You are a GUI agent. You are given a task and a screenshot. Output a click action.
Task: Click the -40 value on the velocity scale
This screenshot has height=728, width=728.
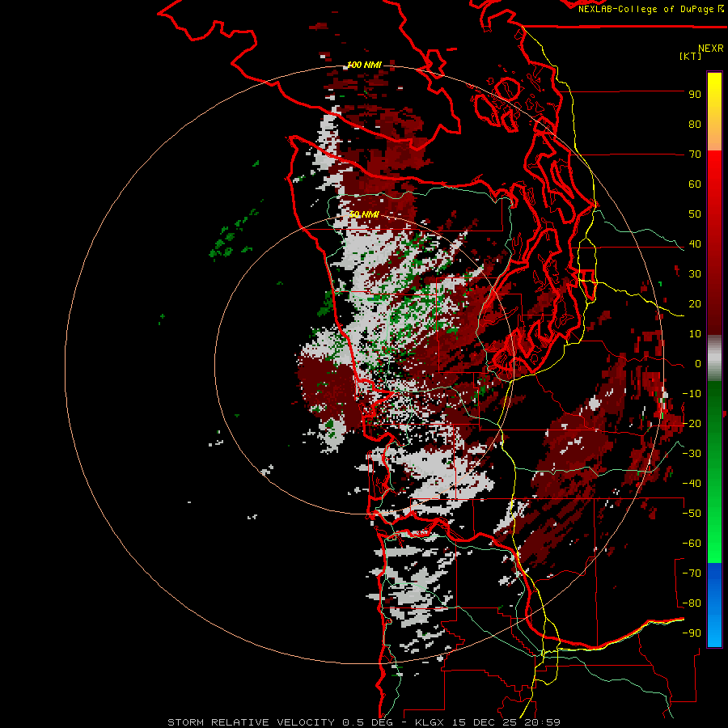(x=692, y=484)
